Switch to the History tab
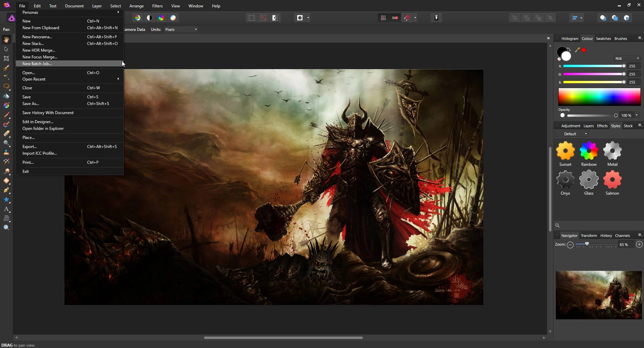This screenshot has height=348, width=644. pyautogui.click(x=606, y=236)
